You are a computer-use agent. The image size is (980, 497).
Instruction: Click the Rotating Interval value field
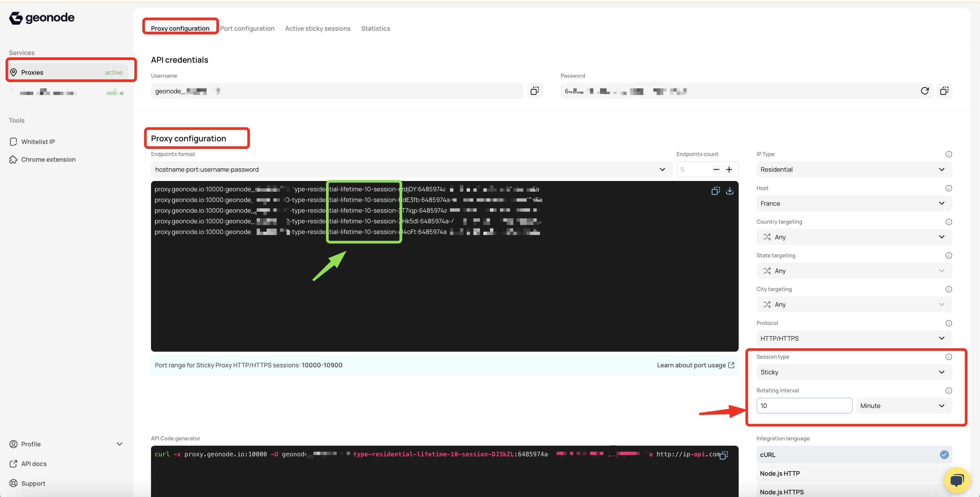[x=804, y=406]
